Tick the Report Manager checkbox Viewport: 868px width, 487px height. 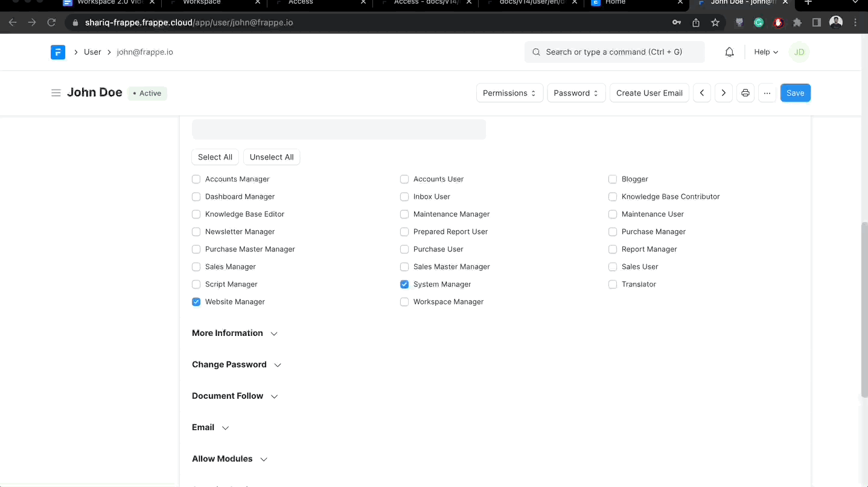(x=613, y=249)
